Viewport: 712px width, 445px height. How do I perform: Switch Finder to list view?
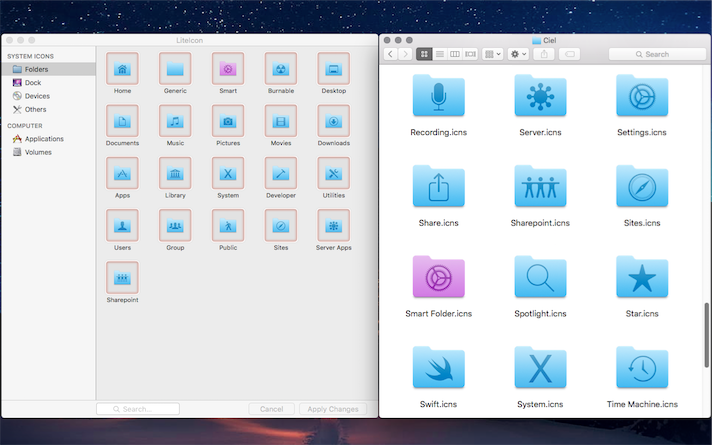click(440, 54)
